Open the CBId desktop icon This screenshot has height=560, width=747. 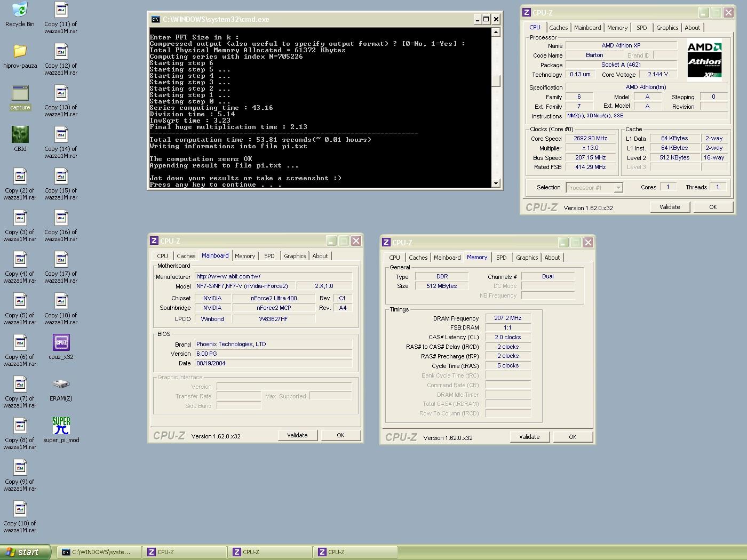click(20, 139)
